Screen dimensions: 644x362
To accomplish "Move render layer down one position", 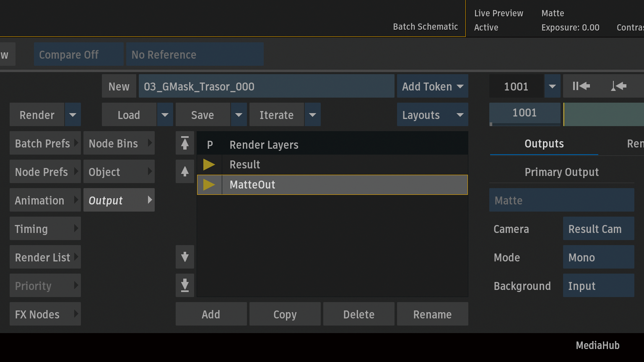I will 185,257.
